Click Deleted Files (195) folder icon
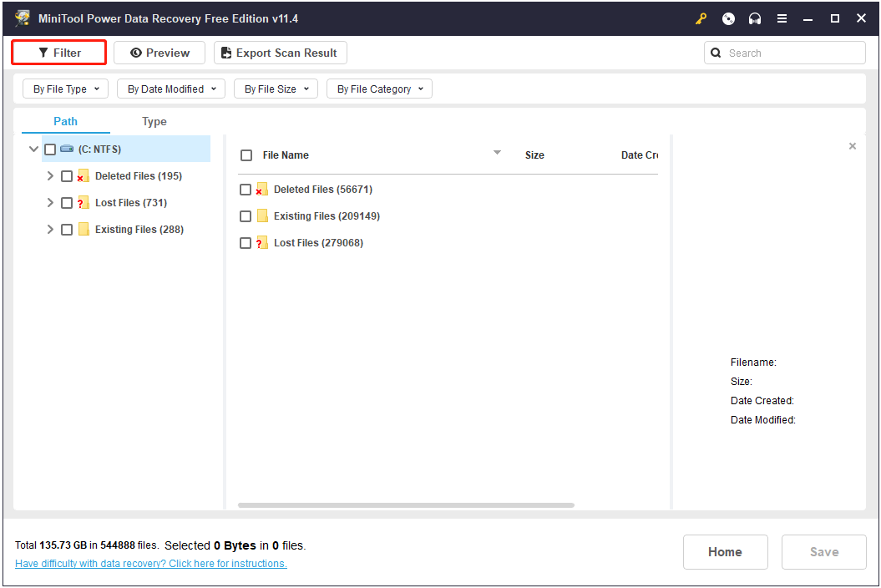This screenshot has width=881, height=588. pos(84,176)
